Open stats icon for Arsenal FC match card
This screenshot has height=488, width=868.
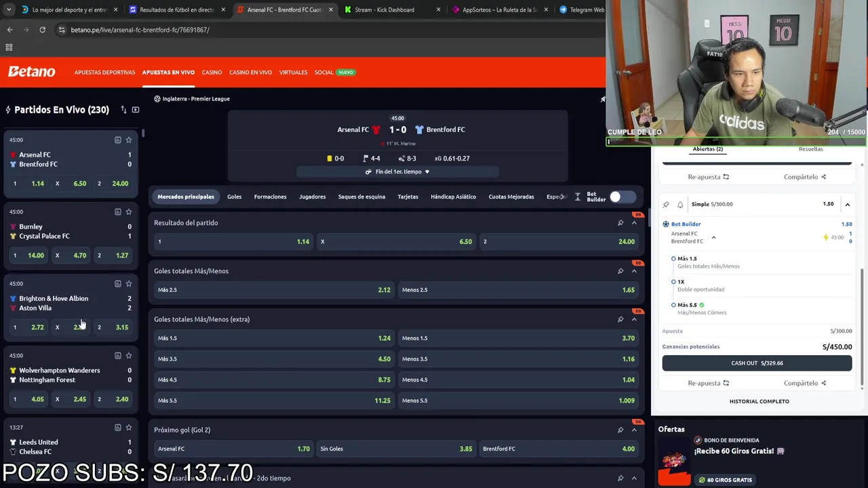point(117,140)
